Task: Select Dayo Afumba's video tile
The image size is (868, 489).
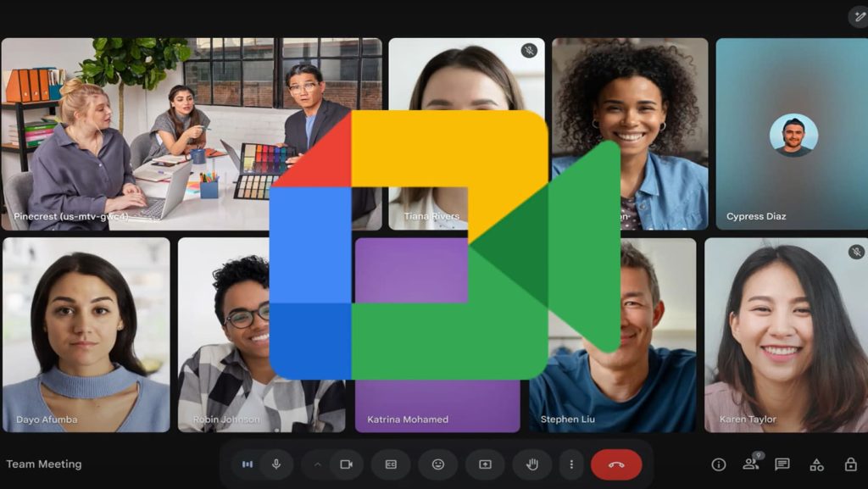Action: (86, 335)
